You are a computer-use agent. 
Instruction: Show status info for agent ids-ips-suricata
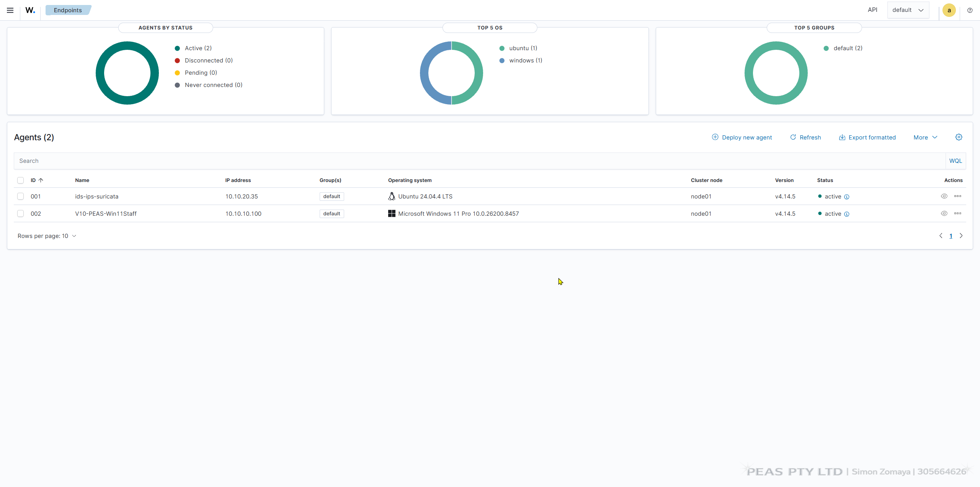[x=847, y=197]
